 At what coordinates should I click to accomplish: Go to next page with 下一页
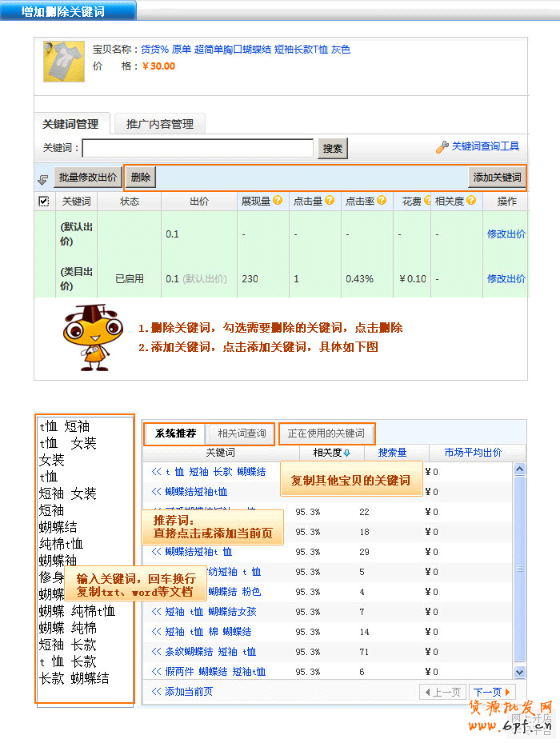click(x=492, y=692)
